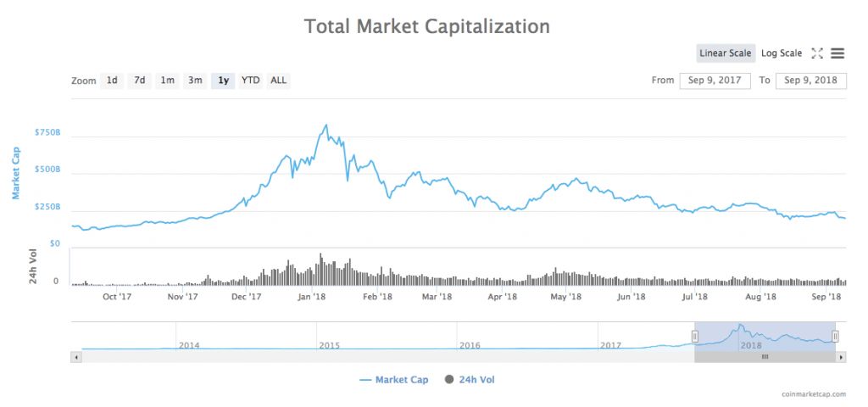Switch to Log Scale
The width and height of the screenshot is (868, 407).
coord(781,53)
